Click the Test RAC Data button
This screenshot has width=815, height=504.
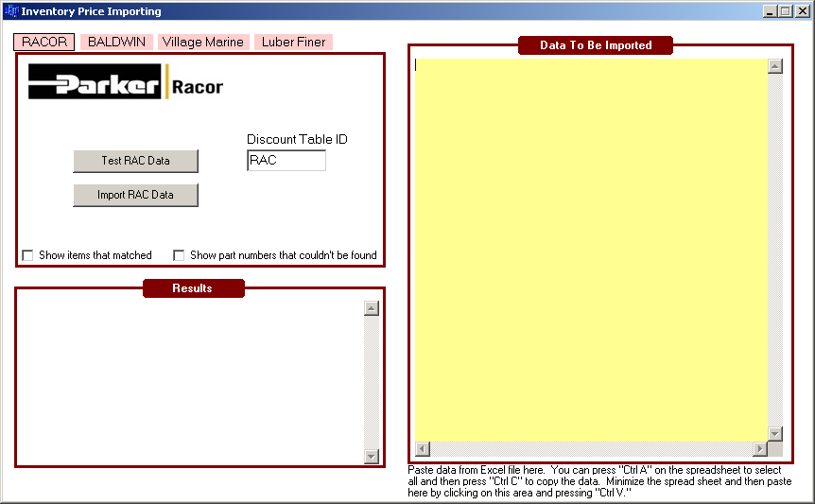tap(135, 161)
